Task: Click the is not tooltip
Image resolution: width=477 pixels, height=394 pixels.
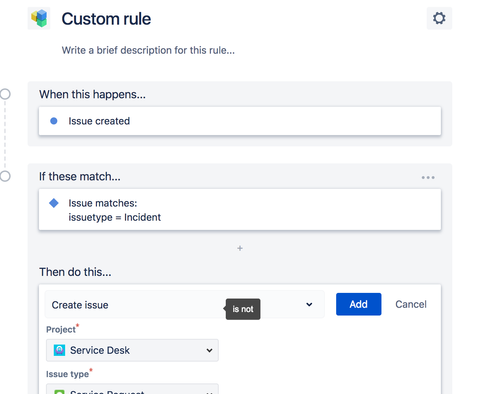Action: (243, 309)
